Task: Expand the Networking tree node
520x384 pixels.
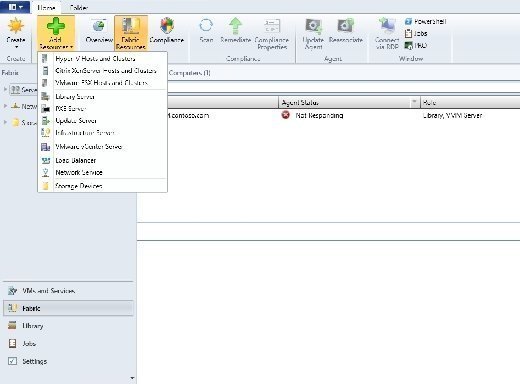Action: point(5,106)
